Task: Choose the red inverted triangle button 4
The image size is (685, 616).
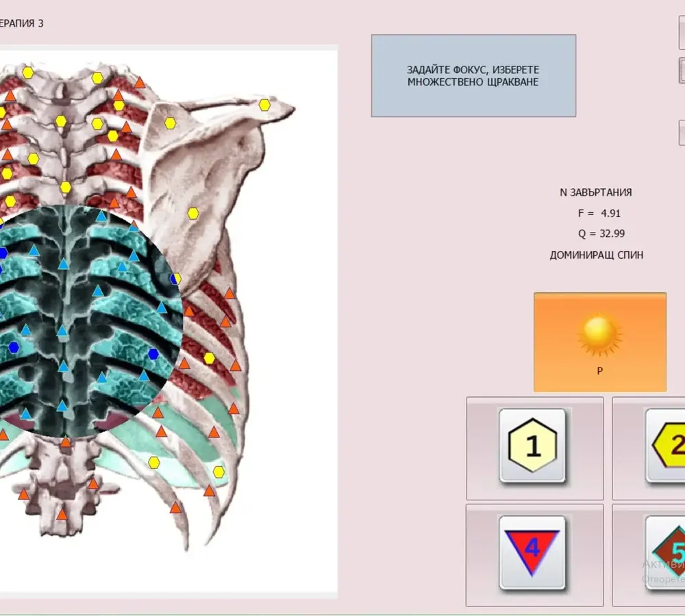Action: point(532,553)
